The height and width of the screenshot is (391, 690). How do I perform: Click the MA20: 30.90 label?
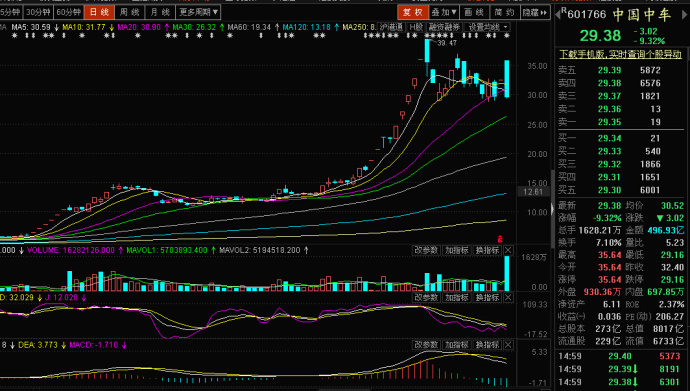[139, 27]
